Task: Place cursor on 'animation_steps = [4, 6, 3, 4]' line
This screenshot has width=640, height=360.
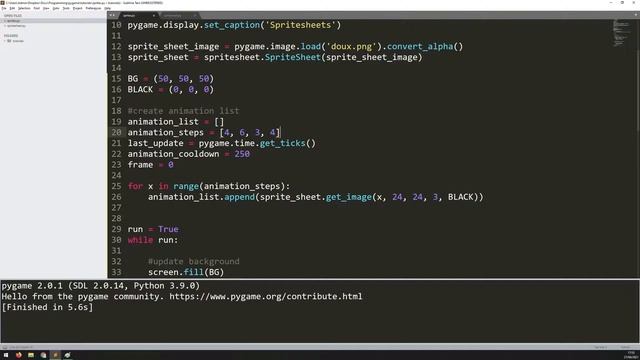Action: click(204, 132)
